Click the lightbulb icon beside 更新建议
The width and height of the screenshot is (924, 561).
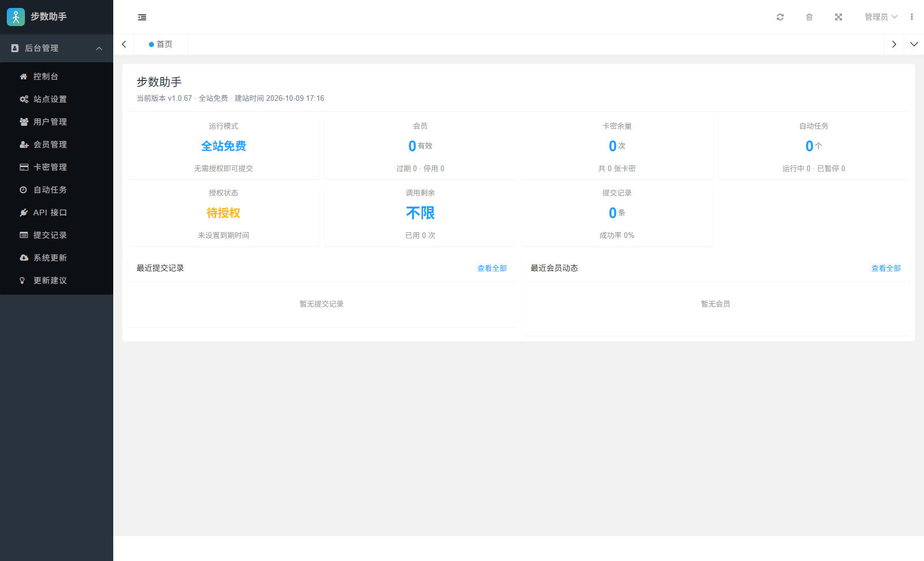tap(23, 280)
